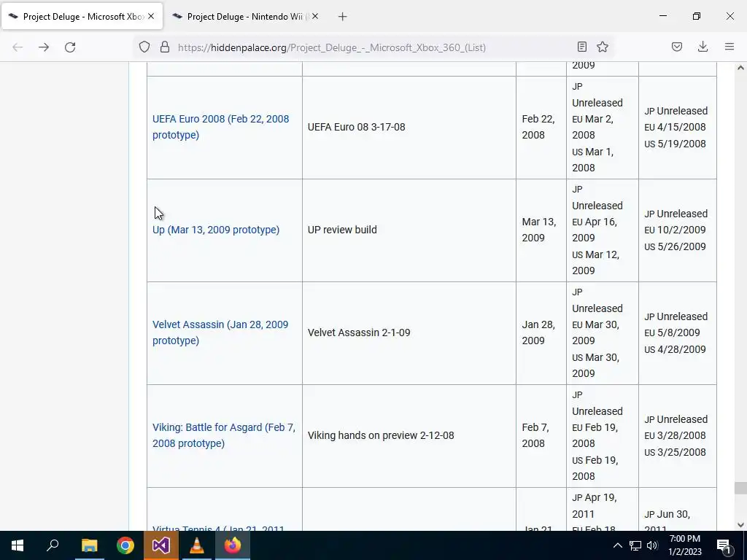Open File Explorer from the taskbar
The width and height of the screenshot is (747, 560).
click(x=89, y=545)
